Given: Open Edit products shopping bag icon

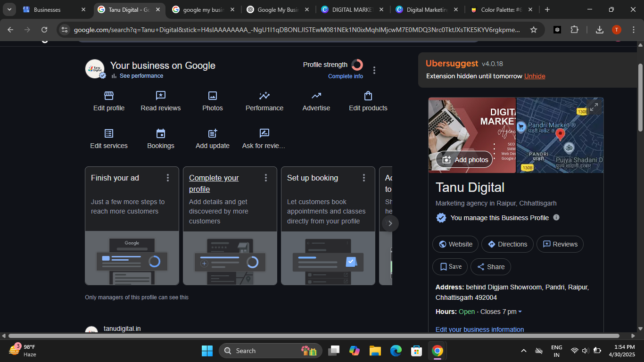Looking at the screenshot, I should click(368, 96).
